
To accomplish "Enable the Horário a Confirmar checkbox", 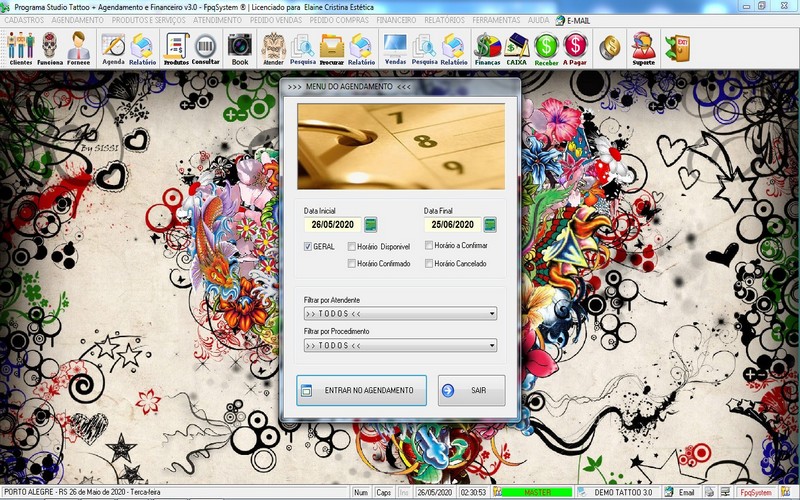I will tap(429, 245).
